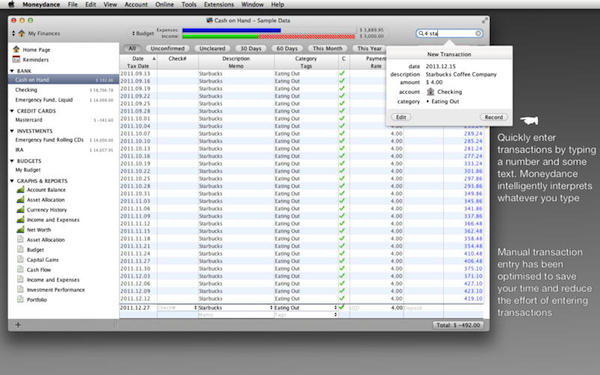Select the All filter

[132, 49]
